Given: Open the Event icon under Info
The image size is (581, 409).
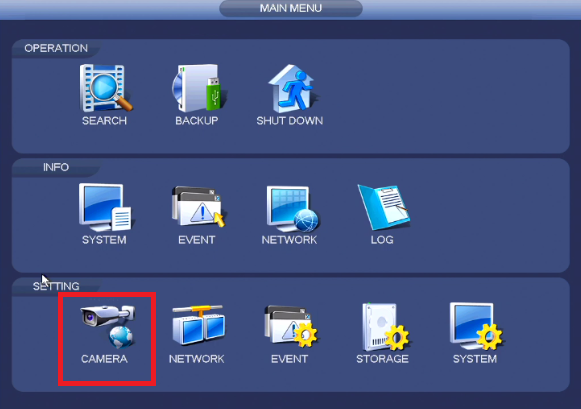Looking at the screenshot, I should [x=198, y=207].
